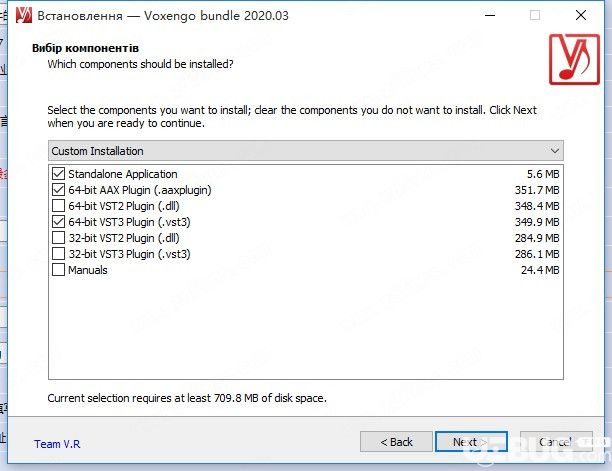Minimize the installer window
Screen dimensions: 612x471
490,16
